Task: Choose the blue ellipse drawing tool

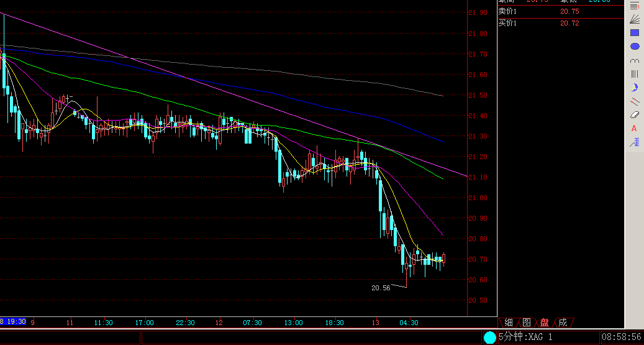Action: click(x=634, y=47)
